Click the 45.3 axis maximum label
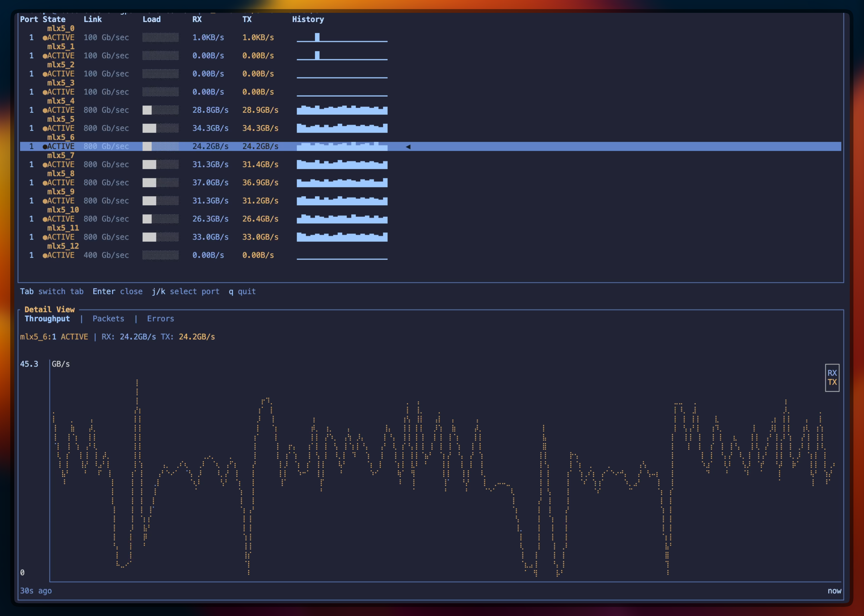The image size is (864, 616). [29, 364]
